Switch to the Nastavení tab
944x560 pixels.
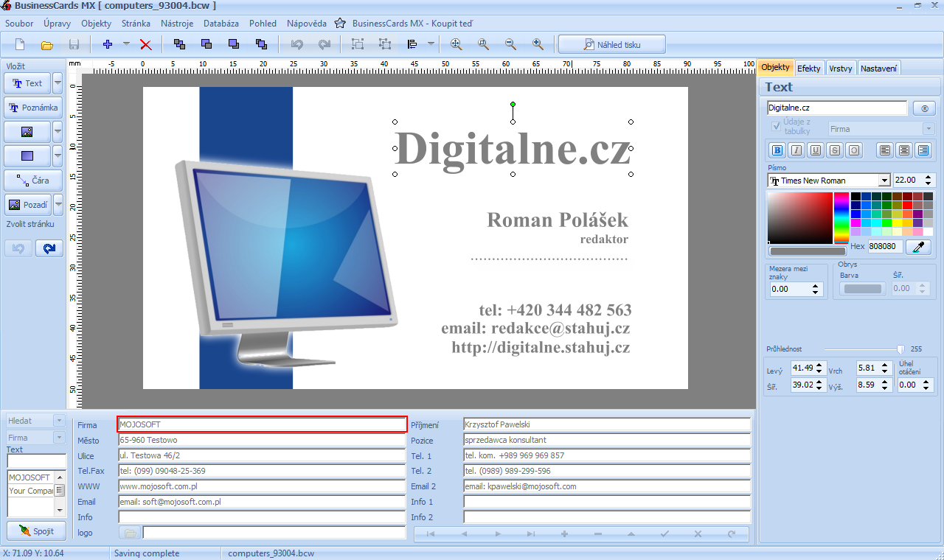pos(879,69)
